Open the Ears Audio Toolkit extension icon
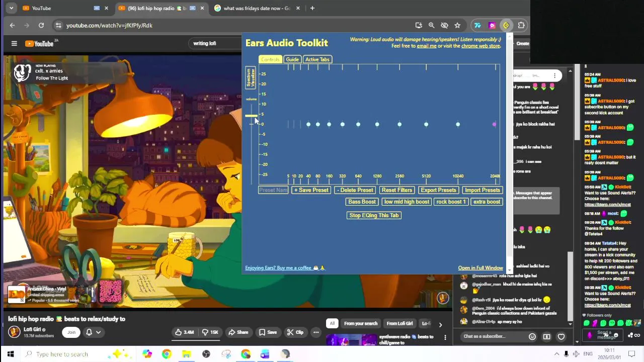Viewport: 644px width, 362px height. point(506,25)
